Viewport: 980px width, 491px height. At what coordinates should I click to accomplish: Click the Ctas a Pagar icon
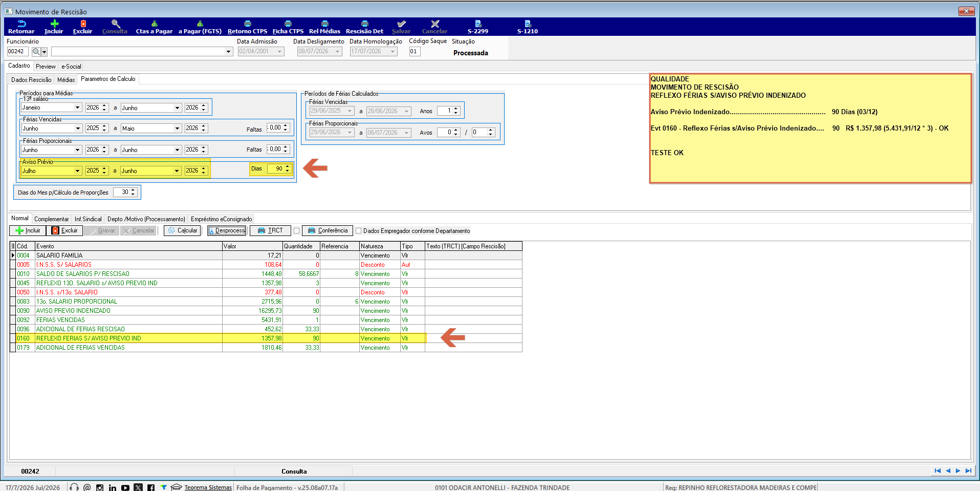154,24
